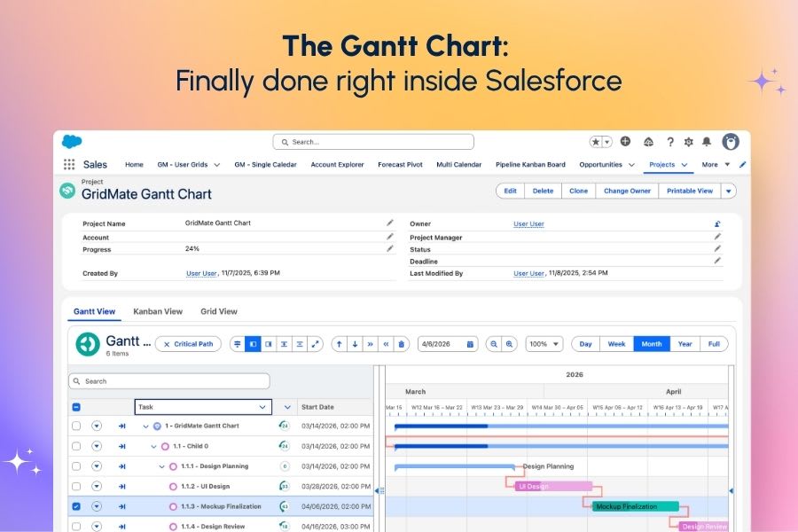
Task: Click the Setup gear icon
Action: 689,142
